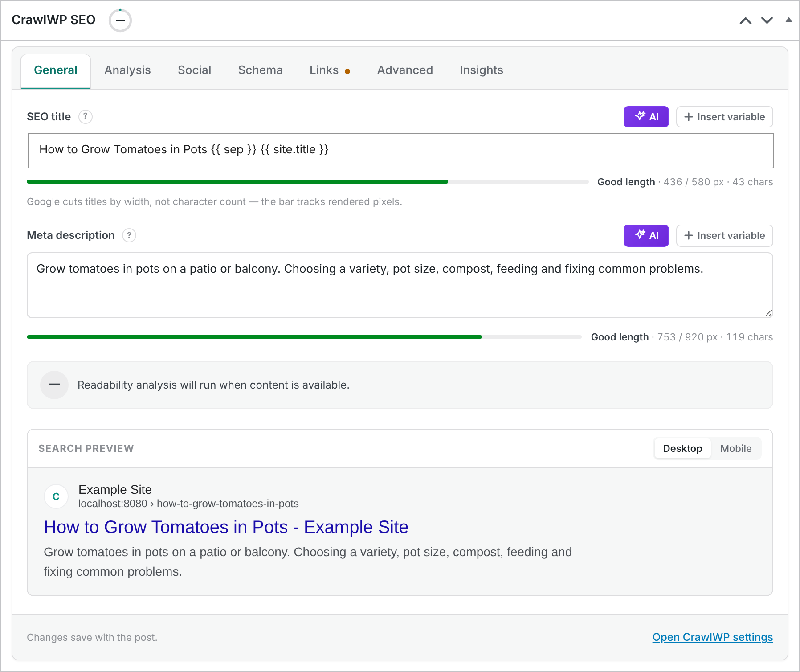Move the CrawlWP SEO panel down

click(767, 20)
